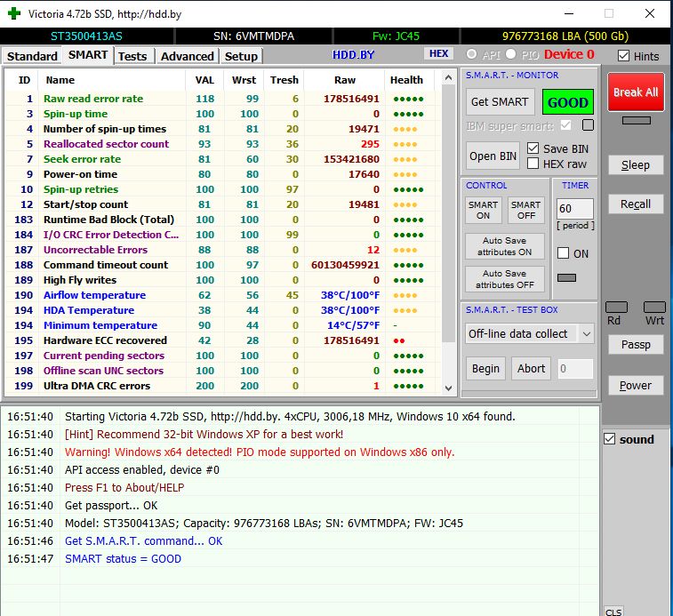
Task: Click the test box numeric field showing 0
Action: pyautogui.click(x=575, y=368)
